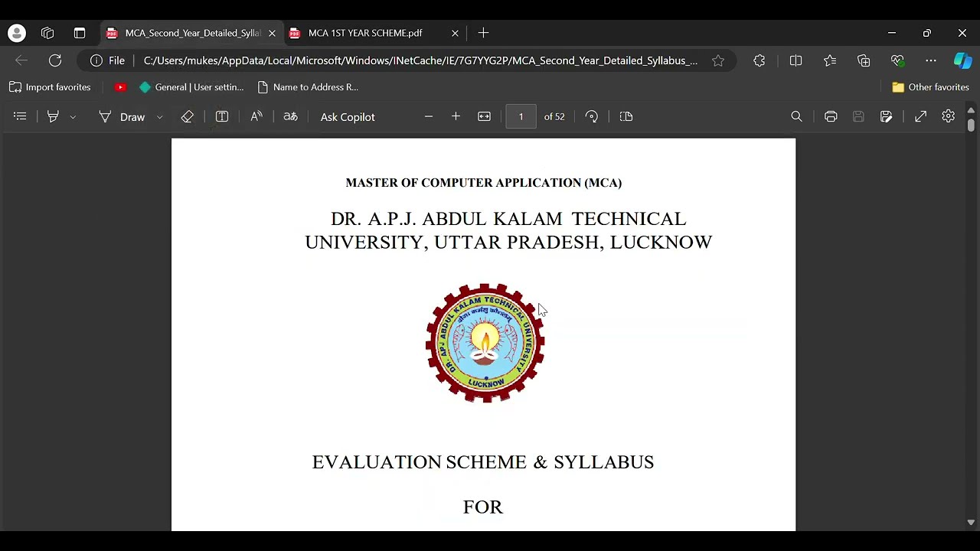Click the Save icon

pos(858,116)
